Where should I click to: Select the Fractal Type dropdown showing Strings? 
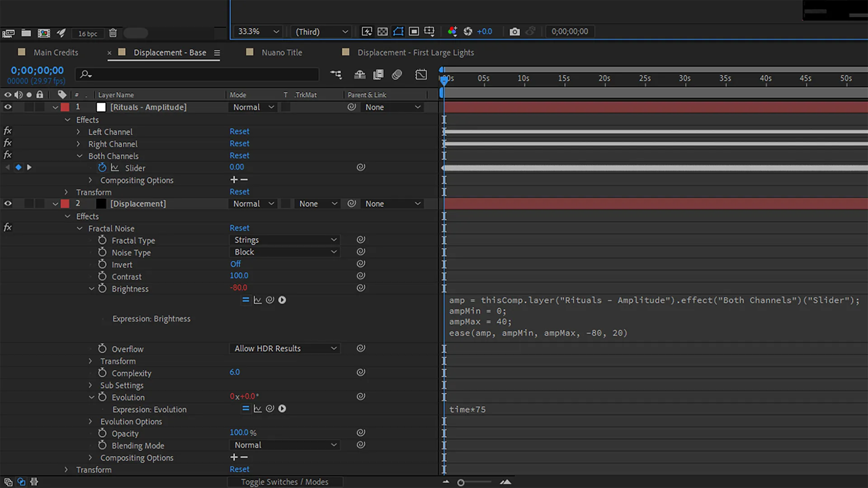pyautogui.click(x=284, y=239)
